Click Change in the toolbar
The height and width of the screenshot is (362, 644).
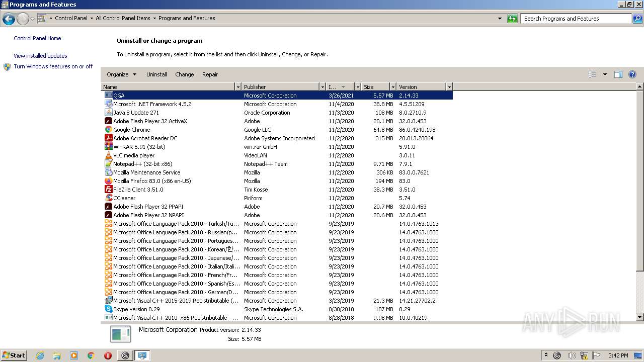(184, 74)
